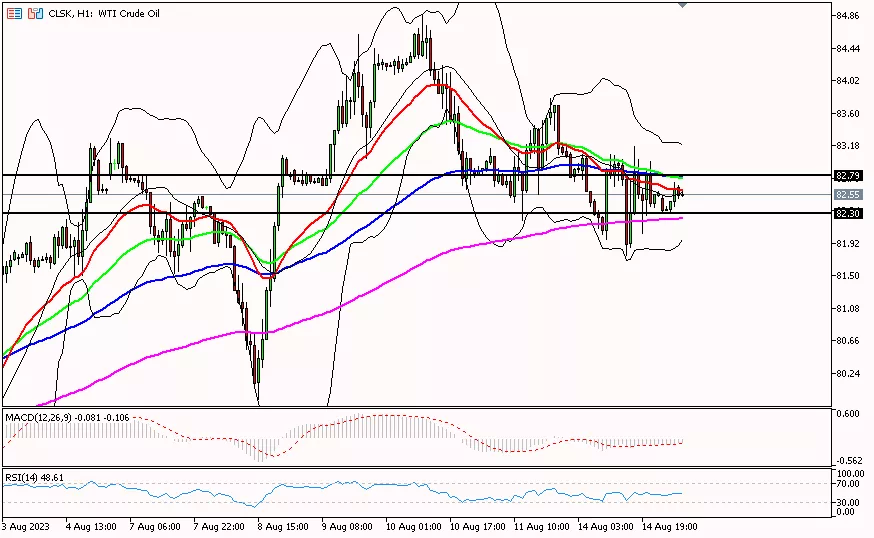Select the 82.55 current price label
The image size is (874, 538).
848,195
